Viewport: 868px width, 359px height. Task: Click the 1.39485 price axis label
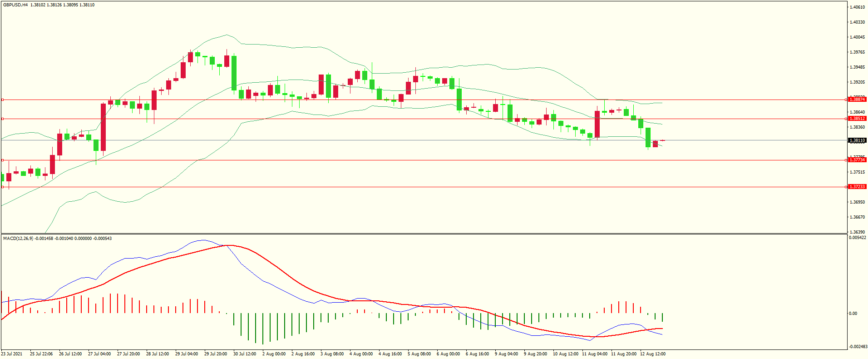[857, 67]
